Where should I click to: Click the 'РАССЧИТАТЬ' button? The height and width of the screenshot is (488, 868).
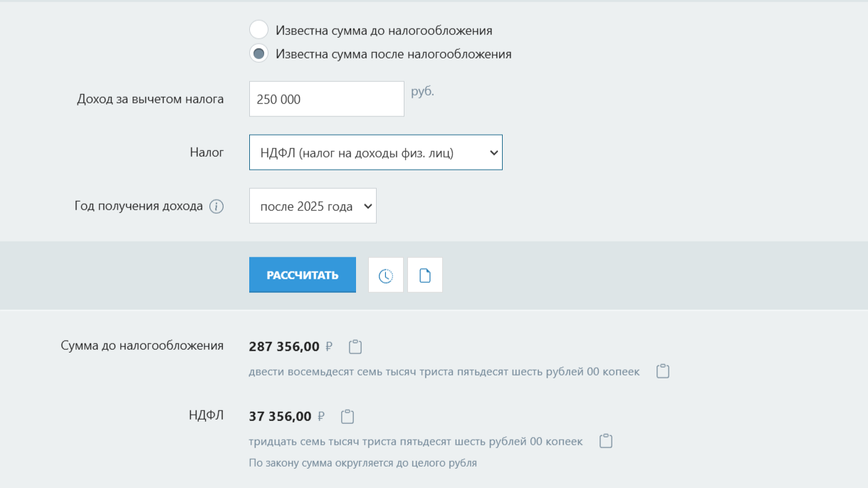(303, 275)
